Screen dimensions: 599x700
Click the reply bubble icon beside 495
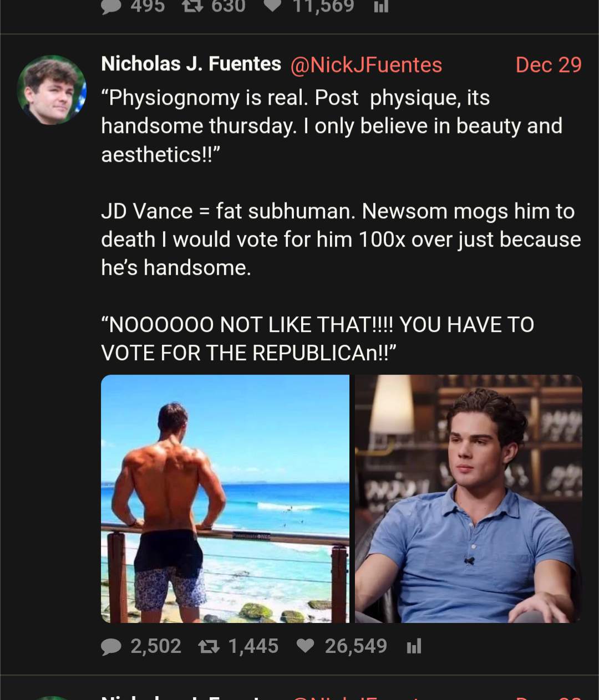(x=111, y=6)
